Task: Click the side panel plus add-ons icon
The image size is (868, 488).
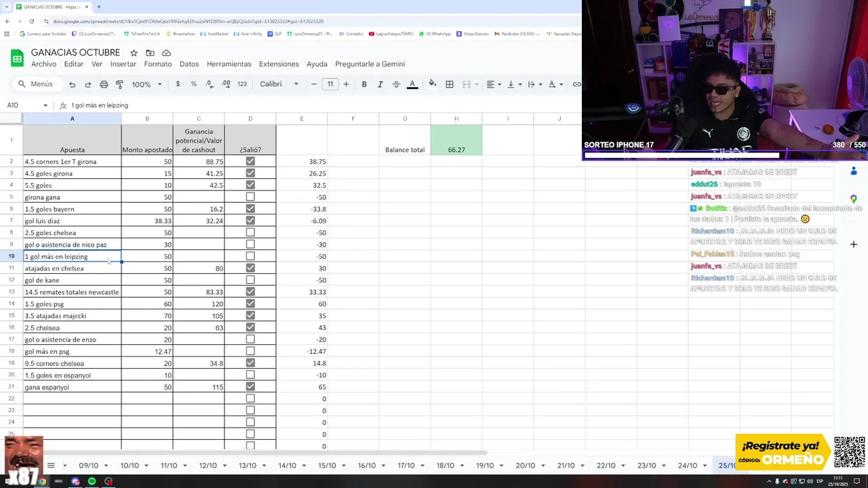Action: pos(854,244)
